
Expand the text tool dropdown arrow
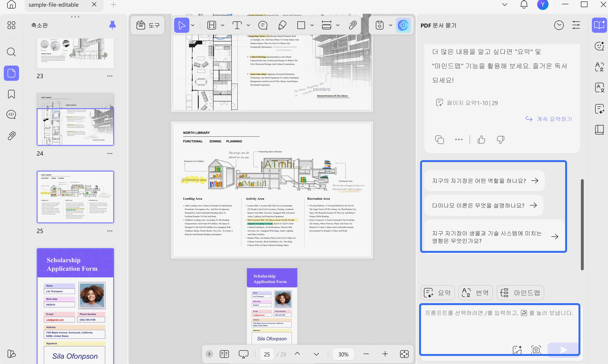click(x=249, y=25)
